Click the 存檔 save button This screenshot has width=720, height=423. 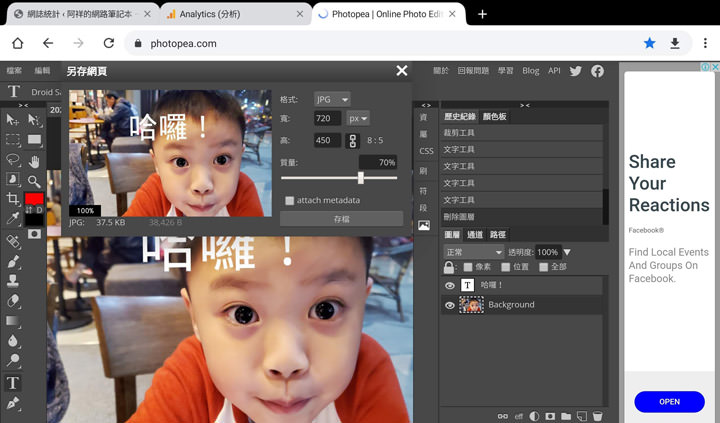coord(342,219)
